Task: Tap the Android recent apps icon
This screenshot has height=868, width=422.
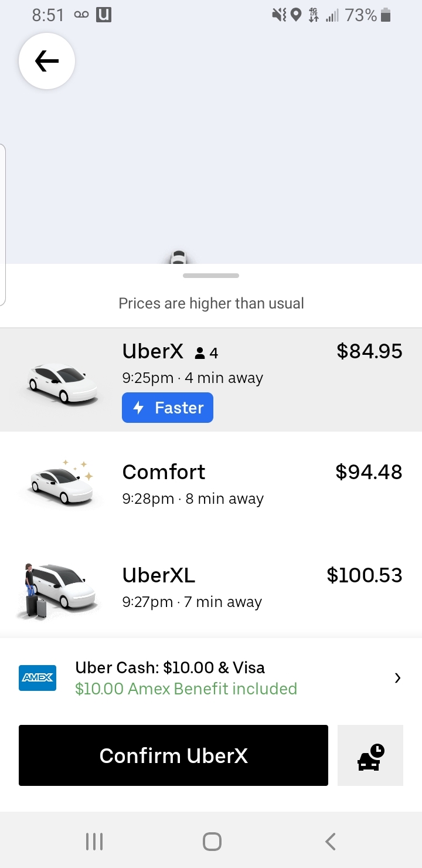Action: pyautogui.click(x=94, y=842)
